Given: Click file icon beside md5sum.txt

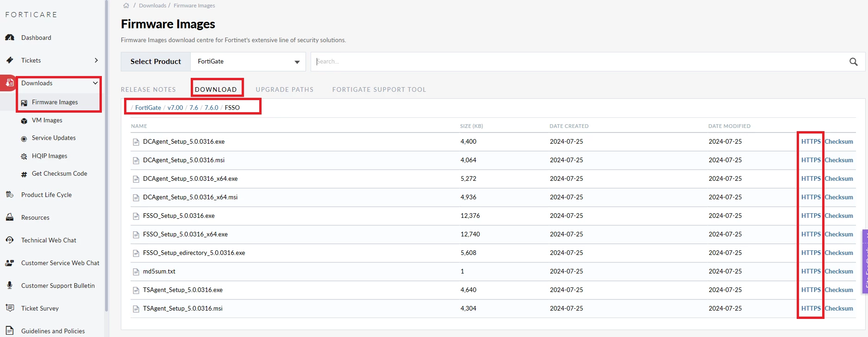Looking at the screenshot, I should point(136,272).
